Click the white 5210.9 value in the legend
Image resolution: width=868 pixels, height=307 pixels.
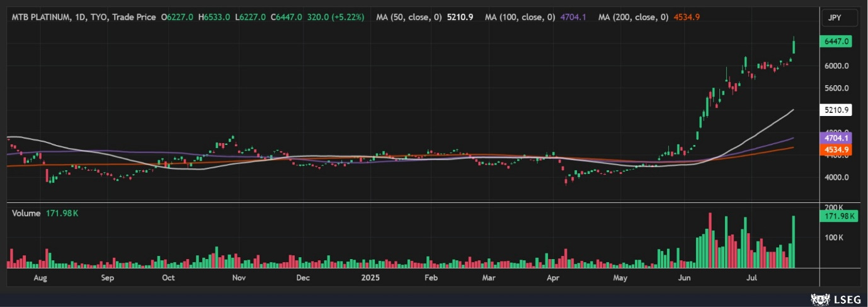[x=460, y=18]
